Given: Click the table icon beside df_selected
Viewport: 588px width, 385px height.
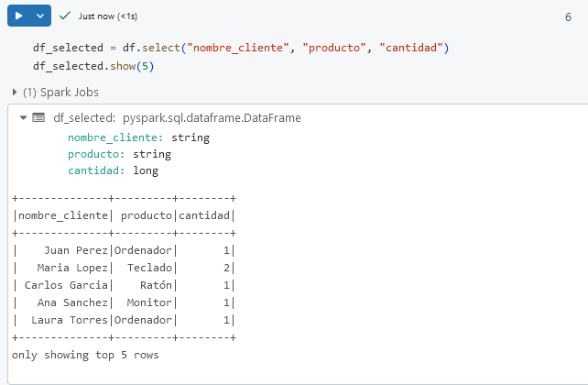Looking at the screenshot, I should click(x=38, y=117).
